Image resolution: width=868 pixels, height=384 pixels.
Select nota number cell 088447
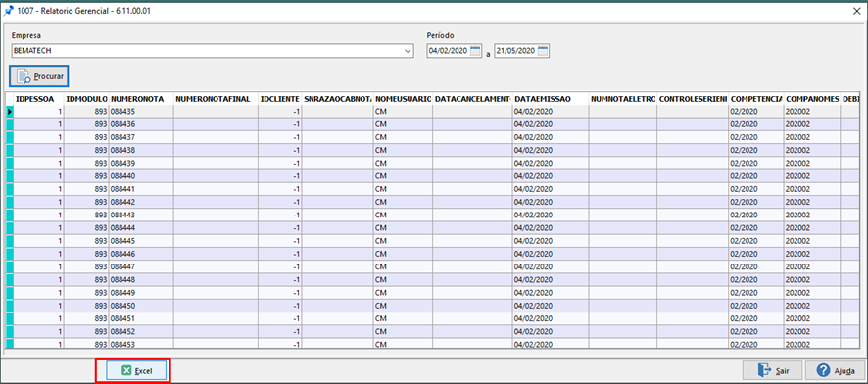[141, 266]
